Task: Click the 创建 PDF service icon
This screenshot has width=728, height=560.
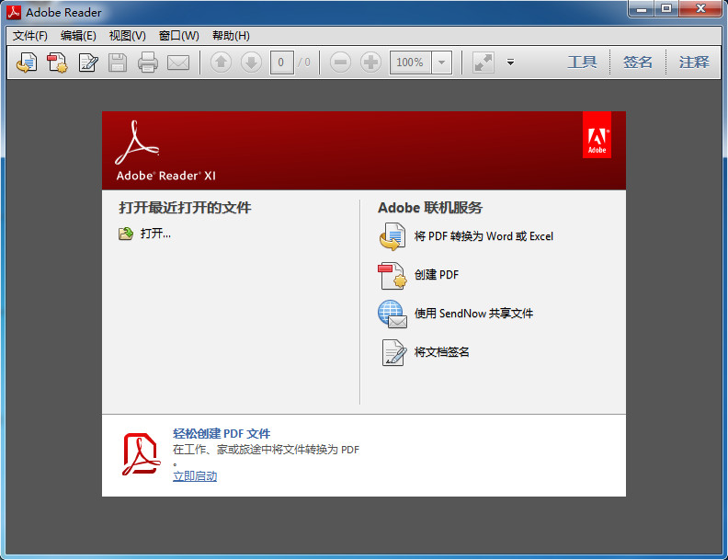Action: pyautogui.click(x=392, y=275)
